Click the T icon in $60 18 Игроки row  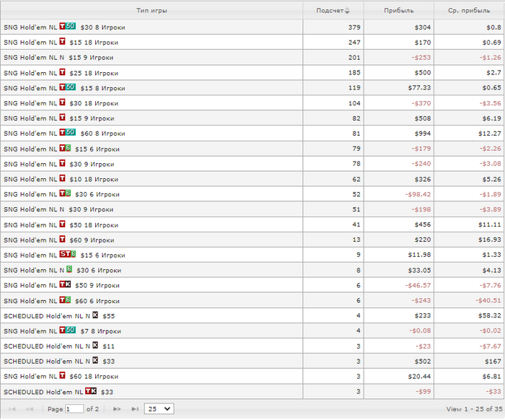62,375
